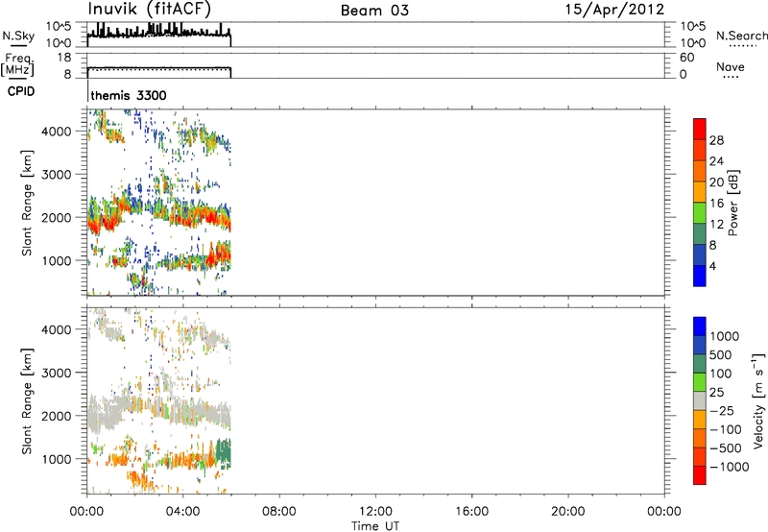Click the '08:00' time axis label
Viewport: 768px width, 532px height.
(x=279, y=512)
